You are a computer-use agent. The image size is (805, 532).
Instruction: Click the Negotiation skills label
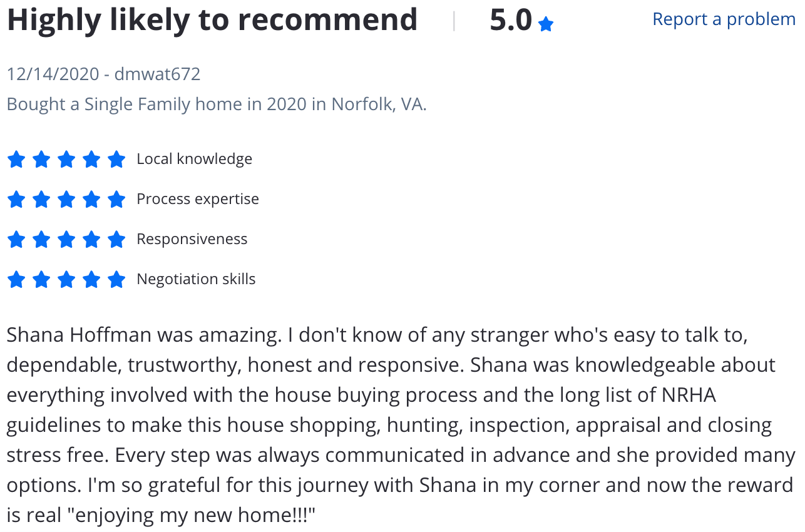[x=196, y=279]
